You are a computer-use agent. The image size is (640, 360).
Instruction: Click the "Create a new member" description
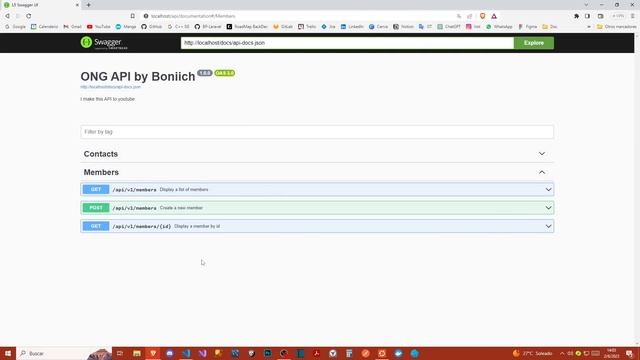tap(181, 208)
